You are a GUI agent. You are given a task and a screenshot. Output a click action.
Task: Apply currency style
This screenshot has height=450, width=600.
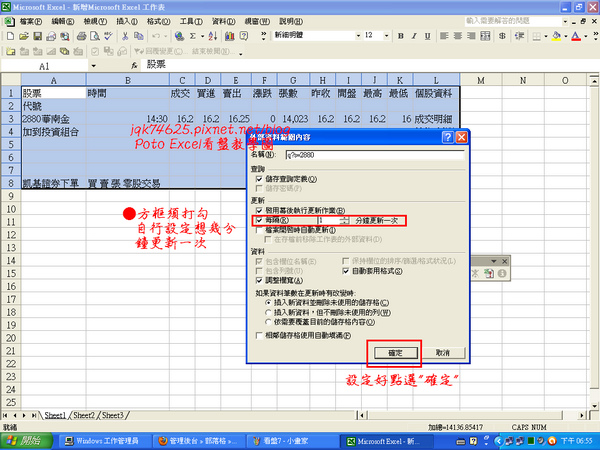point(502,36)
